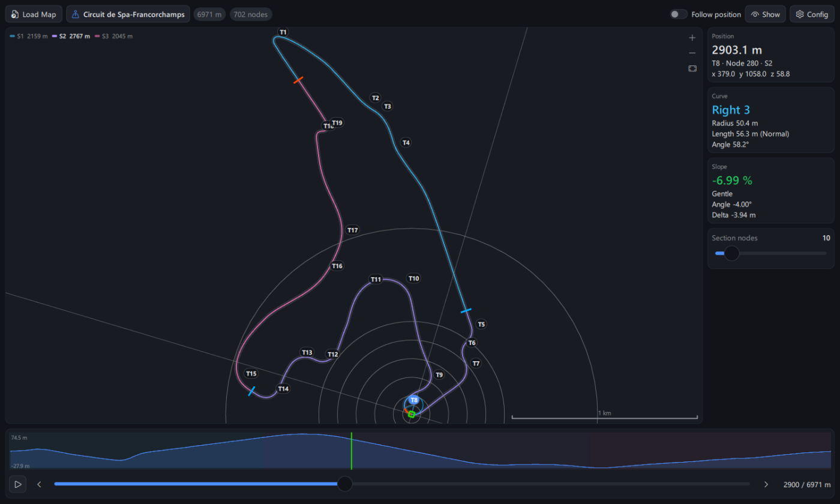The image size is (840, 504).
Task: Click the Radius 50.4 m text
Action: (x=734, y=123)
